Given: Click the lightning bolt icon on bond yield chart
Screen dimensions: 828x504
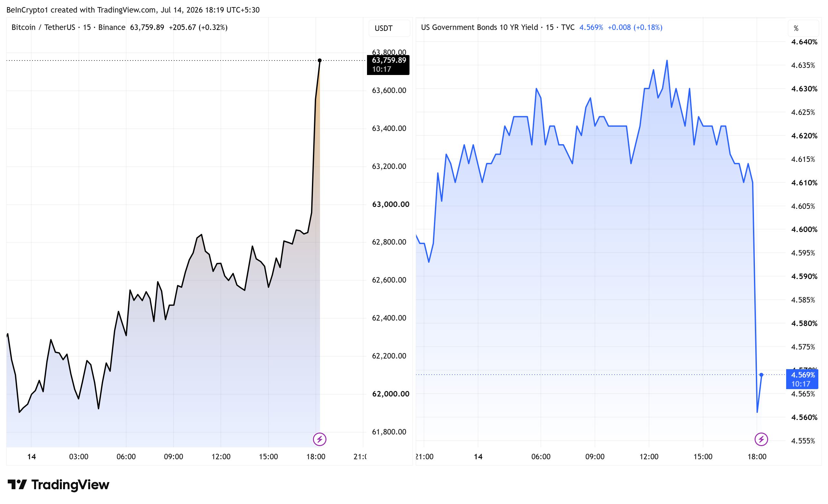Looking at the screenshot, I should tap(761, 439).
